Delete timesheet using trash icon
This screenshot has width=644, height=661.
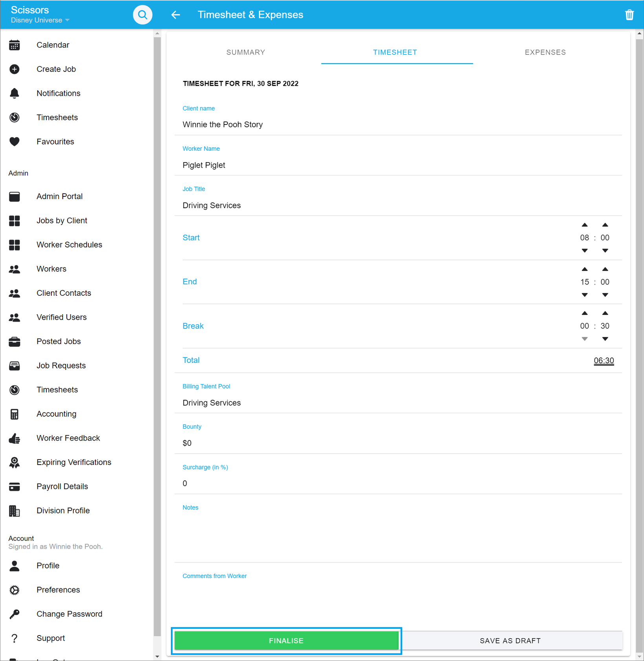(x=629, y=15)
